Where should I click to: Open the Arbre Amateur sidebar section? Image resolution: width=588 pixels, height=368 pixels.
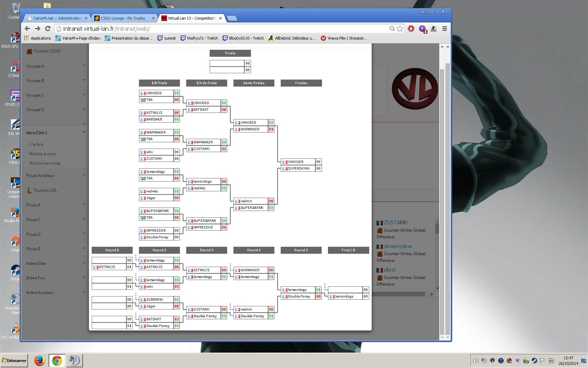pos(56,293)
